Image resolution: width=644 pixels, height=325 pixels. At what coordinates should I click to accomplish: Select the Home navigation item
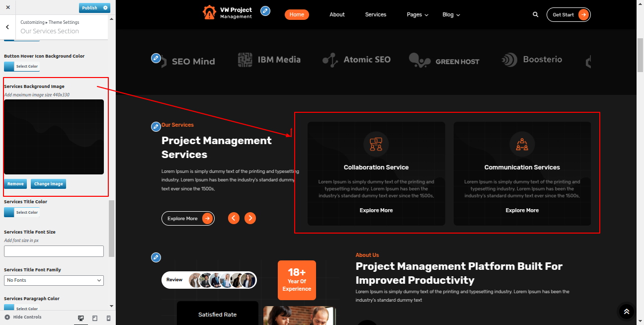coord(297,15)
